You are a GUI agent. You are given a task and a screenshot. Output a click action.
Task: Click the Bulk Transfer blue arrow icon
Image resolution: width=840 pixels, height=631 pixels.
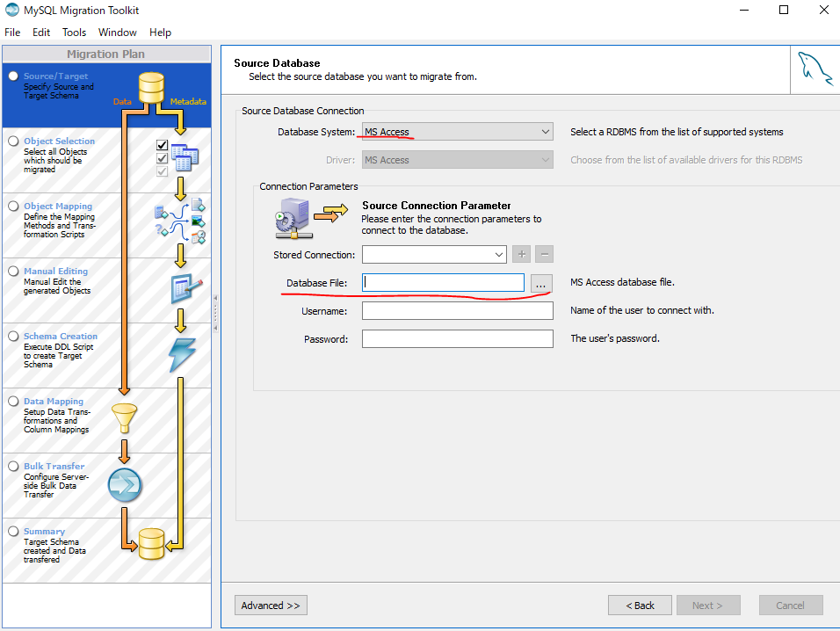coord(125,485)
